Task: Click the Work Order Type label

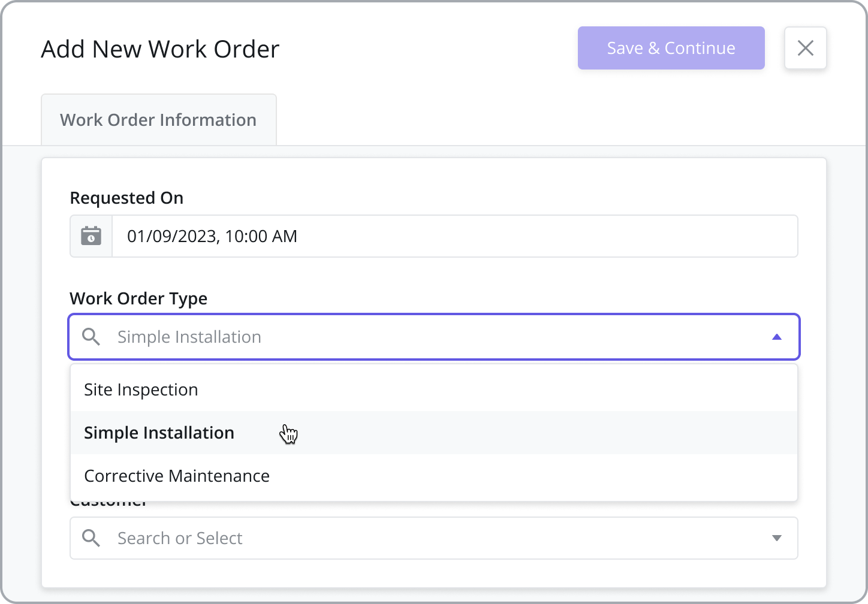Action: click(x=138, y=298)
